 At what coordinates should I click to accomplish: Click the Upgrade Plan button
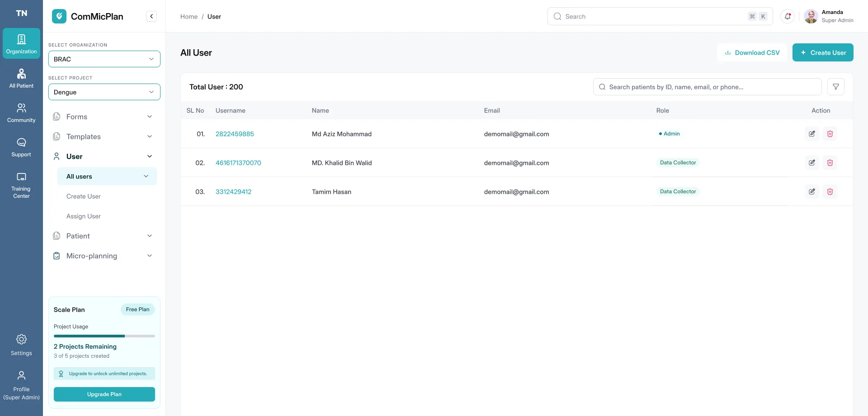click(x=104, y=394)
